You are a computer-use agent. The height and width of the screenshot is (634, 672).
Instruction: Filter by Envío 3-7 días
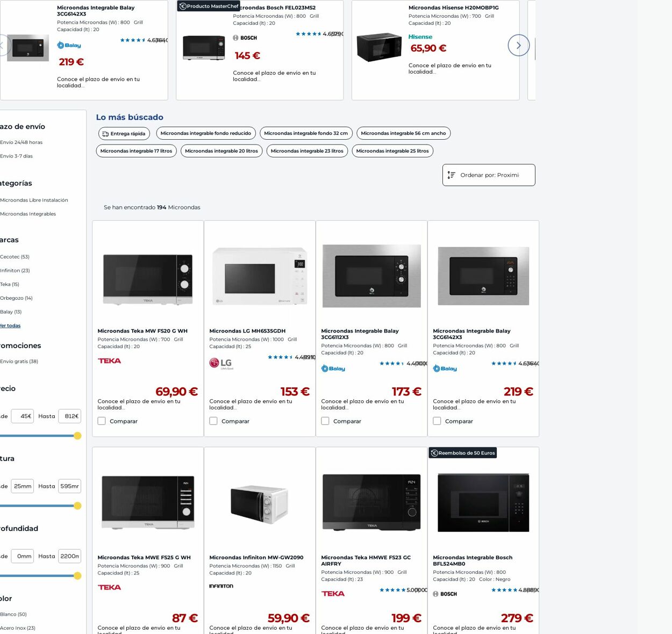16,156
